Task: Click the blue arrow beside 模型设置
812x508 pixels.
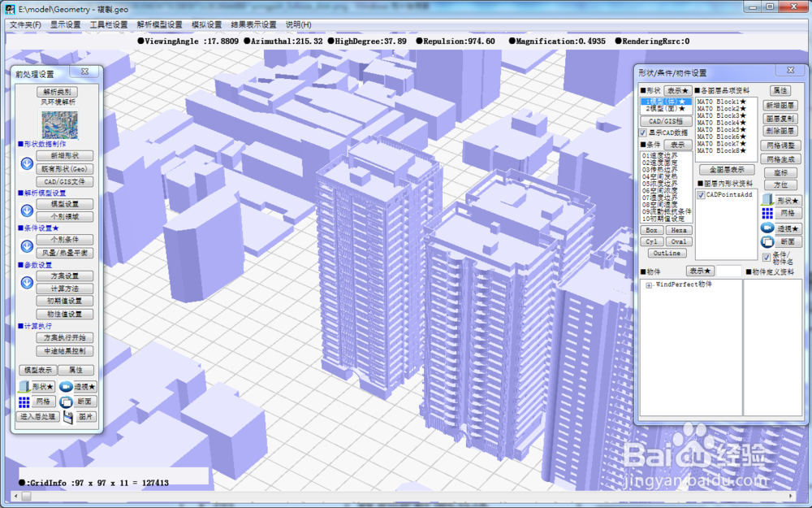Action: (x=27, y=211)
